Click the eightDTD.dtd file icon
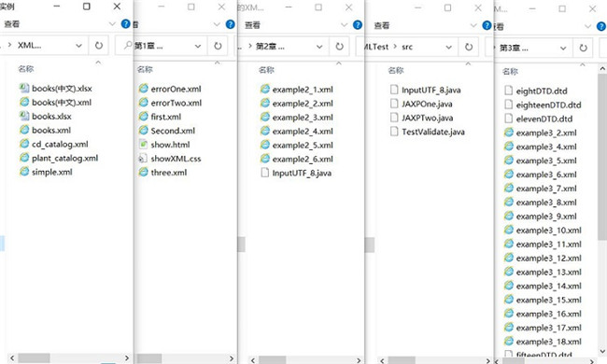The height and width of the screenshot is (364, 607). coord(509,91)
